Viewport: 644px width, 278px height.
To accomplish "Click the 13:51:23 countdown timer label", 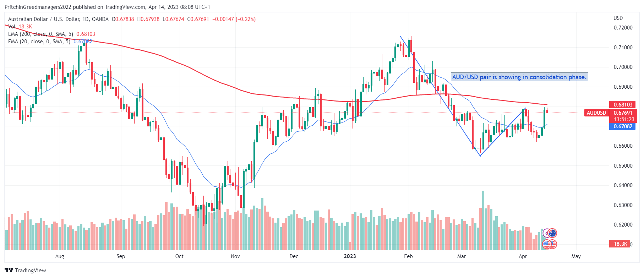I will click(624, 119).
